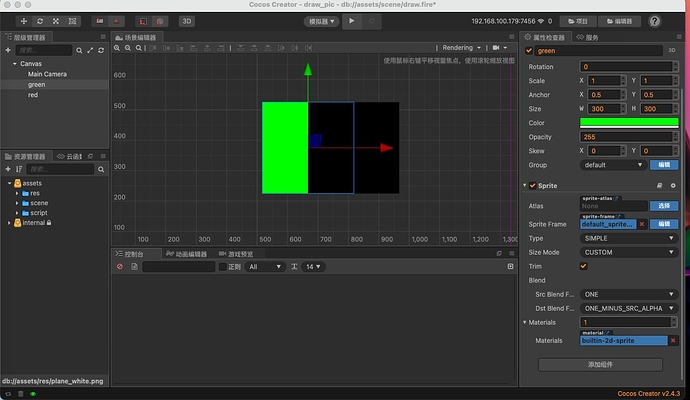Zoom out the scene editor
This screenshot has height=400, width=690.
(128, 48)
